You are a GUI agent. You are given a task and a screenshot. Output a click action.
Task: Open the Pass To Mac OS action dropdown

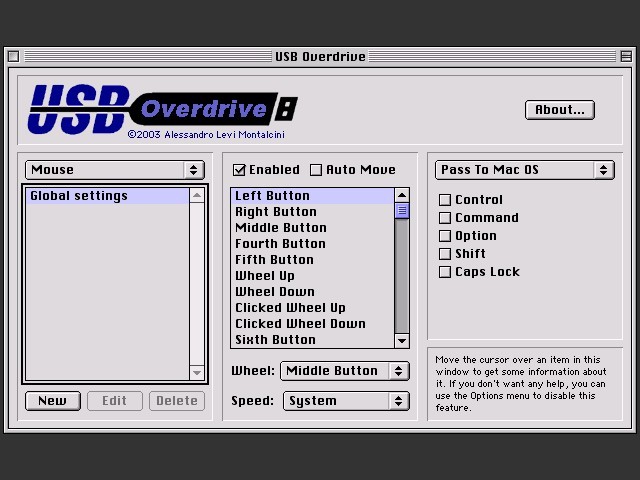[x=524, y=170]
